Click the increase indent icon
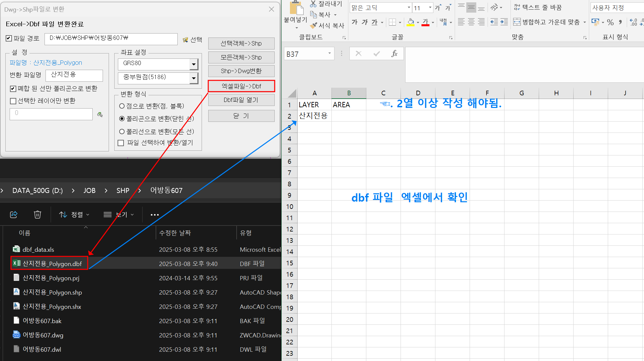 click(504, 22)
